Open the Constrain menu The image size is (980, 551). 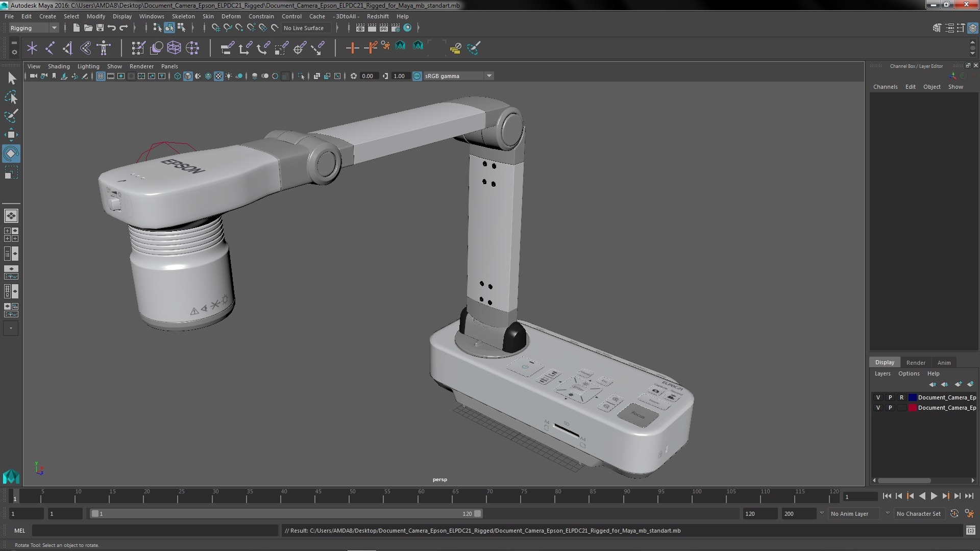click(x=261, y=16)
